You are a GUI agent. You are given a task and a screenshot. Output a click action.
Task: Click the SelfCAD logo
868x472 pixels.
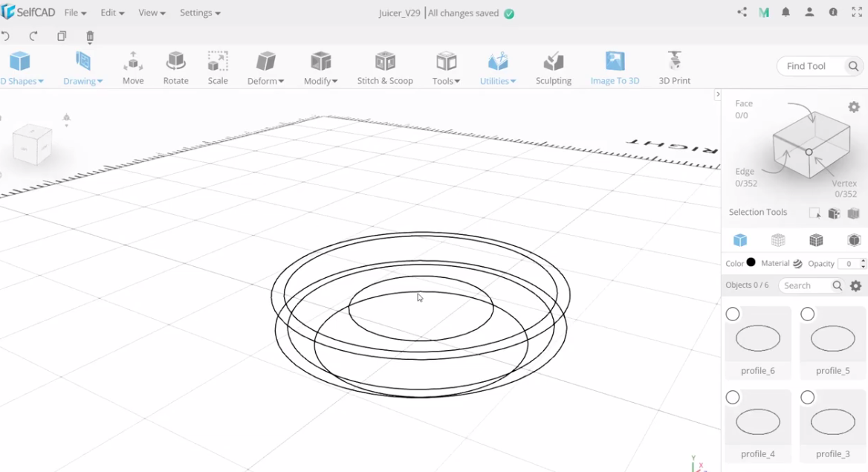point(28,12)
